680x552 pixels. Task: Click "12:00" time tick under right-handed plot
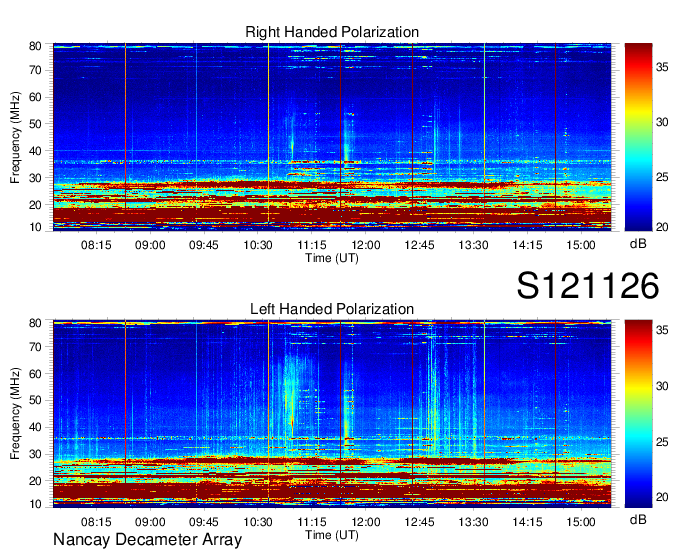[x=366, y=245]
